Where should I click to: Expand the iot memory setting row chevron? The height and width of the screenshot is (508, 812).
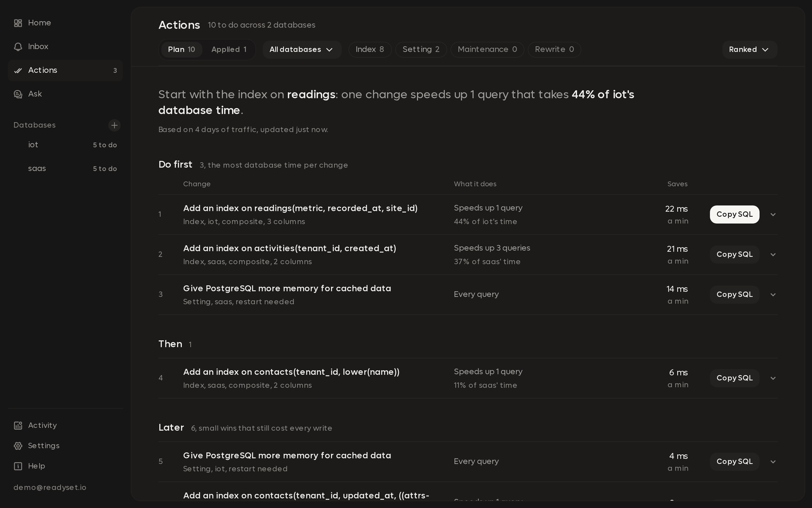[773, 462]
